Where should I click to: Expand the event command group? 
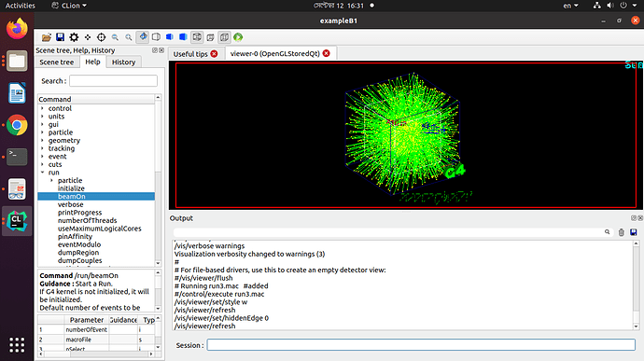(42, 157)
